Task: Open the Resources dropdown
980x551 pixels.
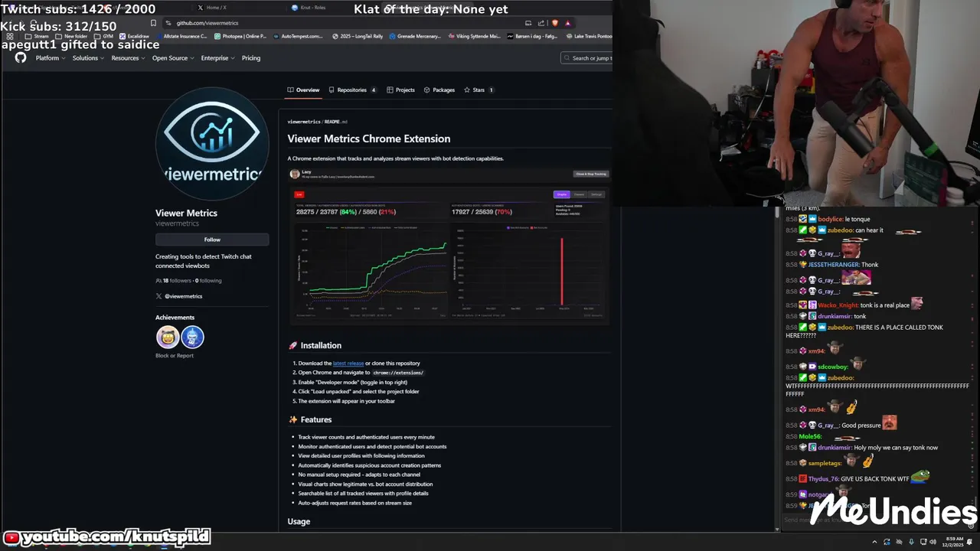Action: pos(127,58)
